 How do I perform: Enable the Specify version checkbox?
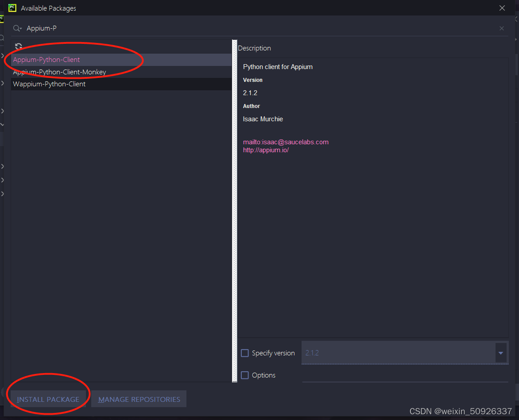point(244,353)
